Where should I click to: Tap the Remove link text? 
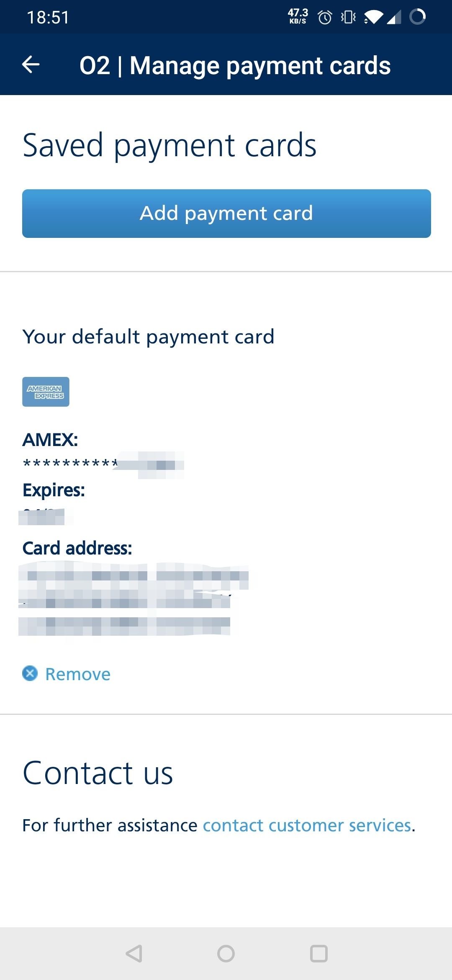pos(78,674)
